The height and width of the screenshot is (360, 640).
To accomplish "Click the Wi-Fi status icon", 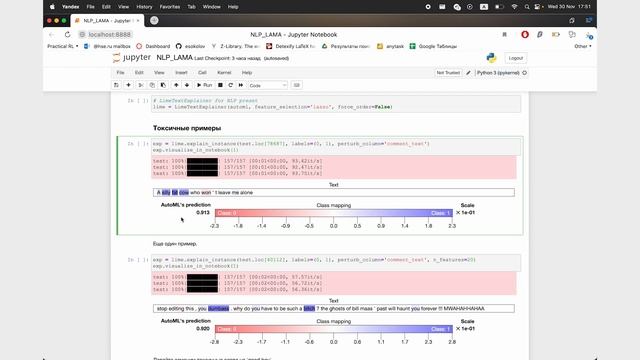I will click(x=514, y=7).
